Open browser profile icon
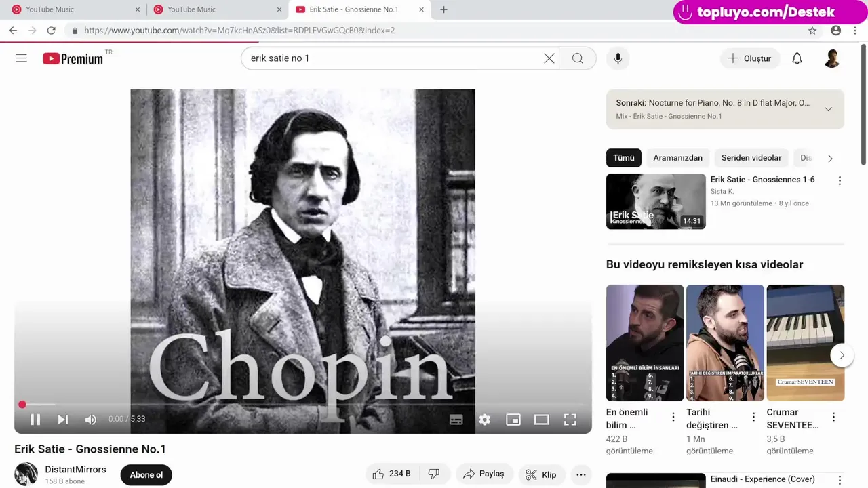The width and height of the screenshot is (868, 488). tap(836, 30)
